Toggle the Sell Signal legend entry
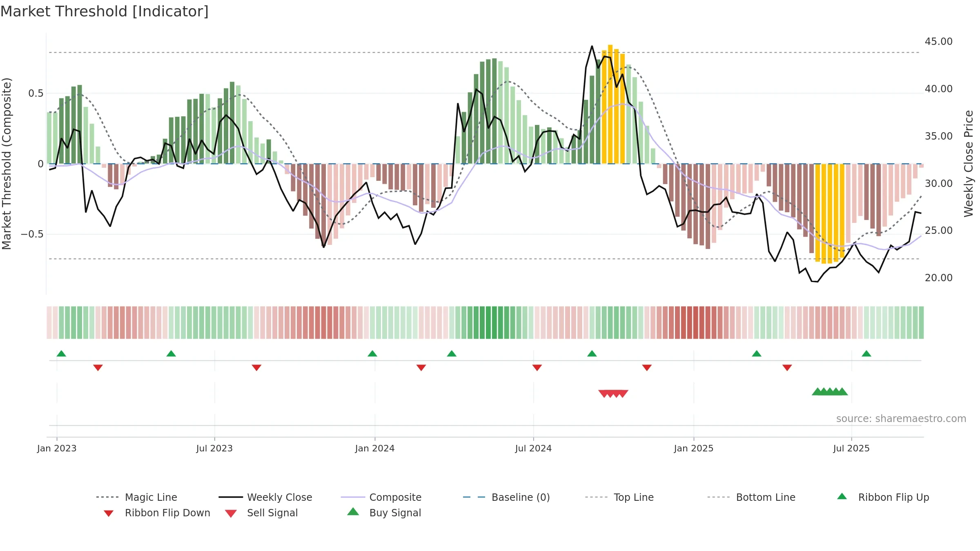This screenshot has width=980, height=551. pos(261,513)
